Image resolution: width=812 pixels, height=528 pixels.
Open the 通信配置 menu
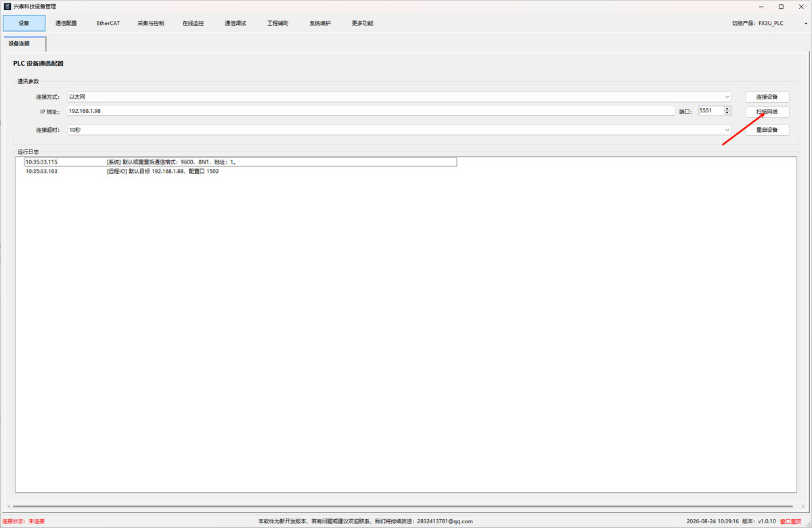(66, 23)
